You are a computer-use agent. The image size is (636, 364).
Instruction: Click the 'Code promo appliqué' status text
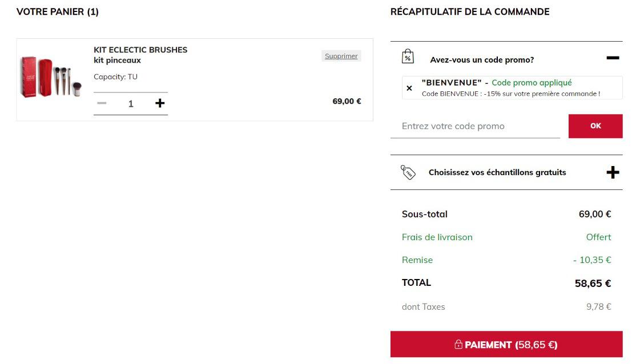pyautogui.click(x=532, y=83)
